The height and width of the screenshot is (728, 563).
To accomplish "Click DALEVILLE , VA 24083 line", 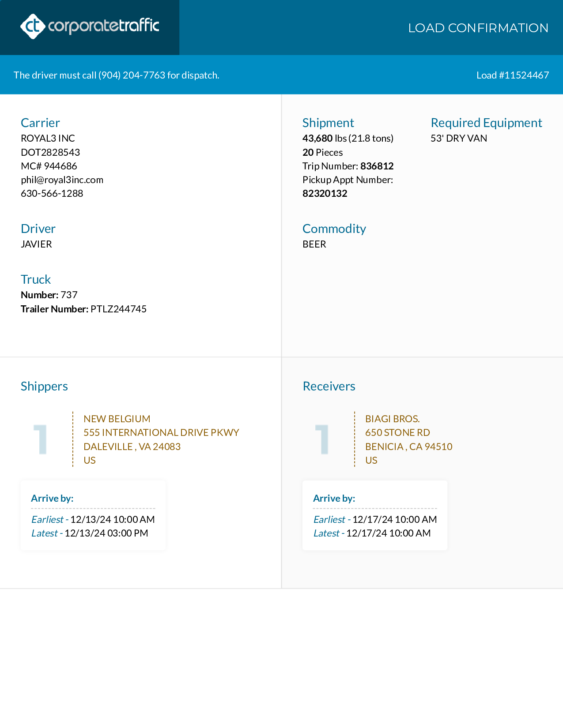I will click(132, 447).
